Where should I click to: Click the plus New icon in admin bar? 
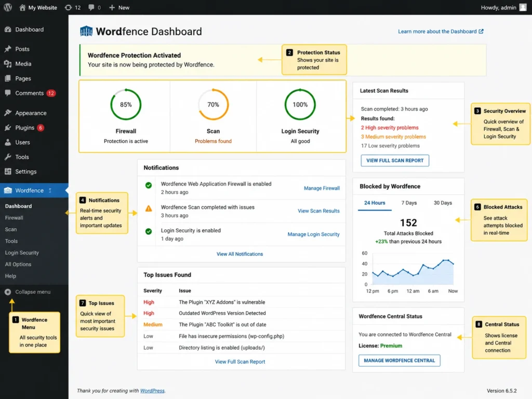click(112, 7)
